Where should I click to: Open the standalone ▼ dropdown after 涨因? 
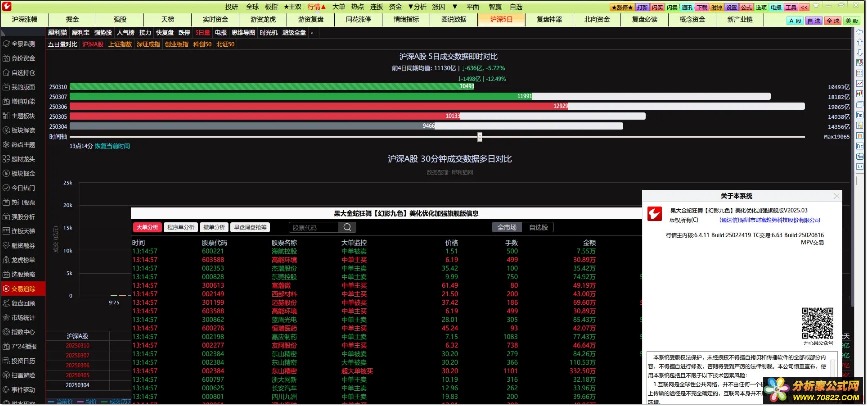455,7
